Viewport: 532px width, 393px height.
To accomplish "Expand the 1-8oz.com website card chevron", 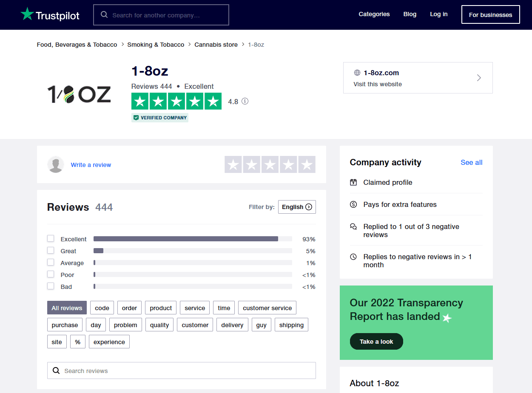I will (x=479, y=78).
